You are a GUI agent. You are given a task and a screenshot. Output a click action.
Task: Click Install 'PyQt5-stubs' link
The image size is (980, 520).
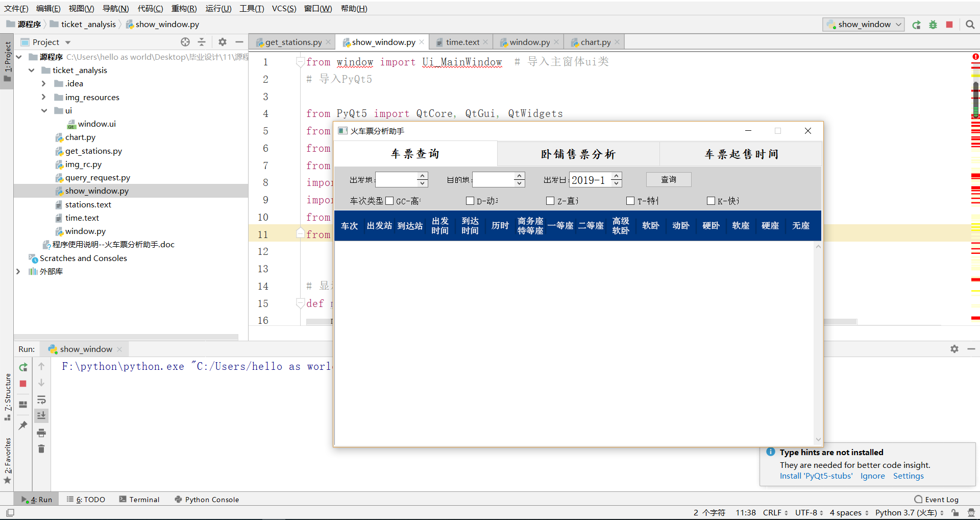[816, 476]
